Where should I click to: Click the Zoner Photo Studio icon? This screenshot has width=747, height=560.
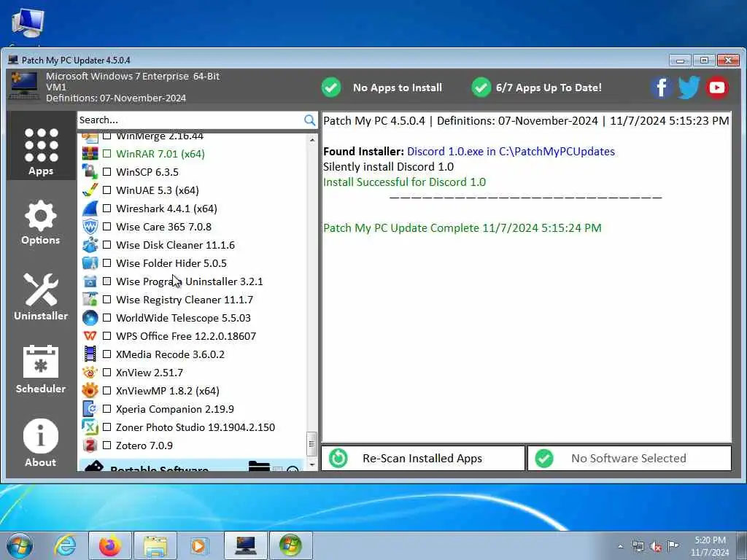pyautogui.click(x=90, y=427)
